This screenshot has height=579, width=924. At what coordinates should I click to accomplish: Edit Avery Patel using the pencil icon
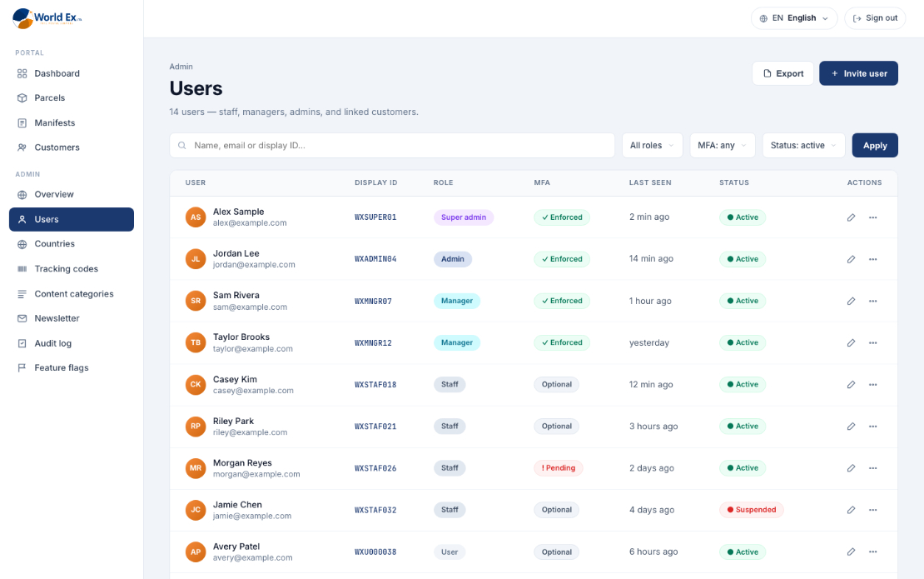click(851, 552)
